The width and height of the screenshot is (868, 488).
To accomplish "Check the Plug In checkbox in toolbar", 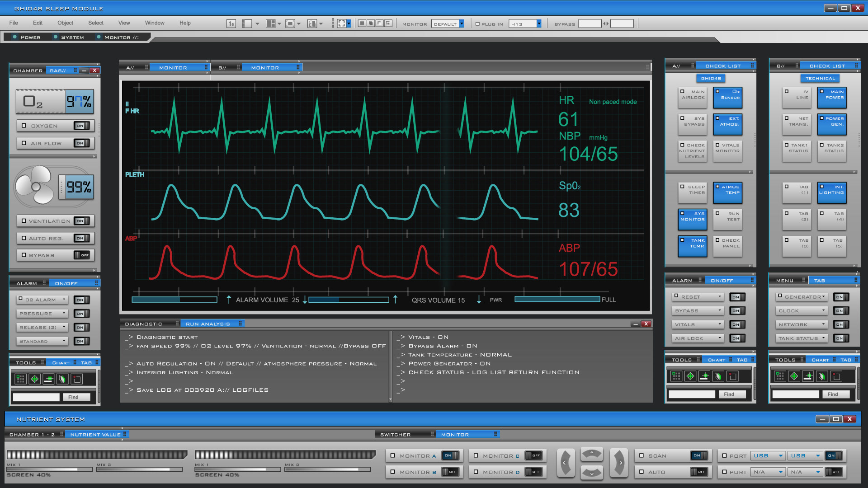I will coord(477,24).
